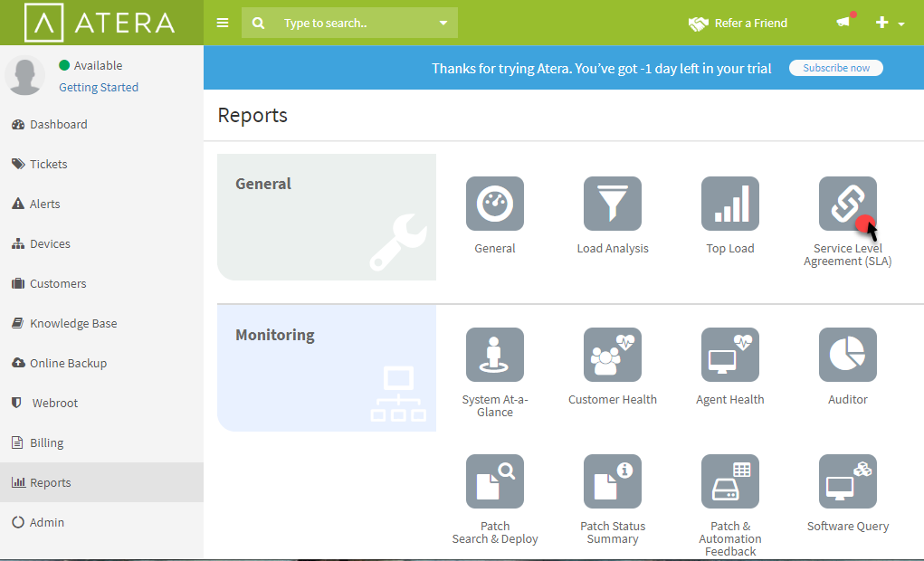Image resolution: width=924 pixels, height=561 pixels.
Task: Open Billing in the sidebar
Action: pos(101,442)
